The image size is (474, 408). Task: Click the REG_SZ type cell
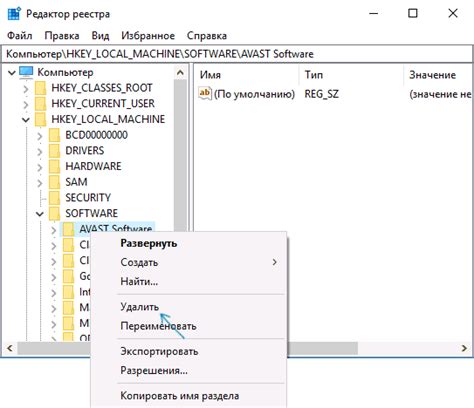point(321,94)
